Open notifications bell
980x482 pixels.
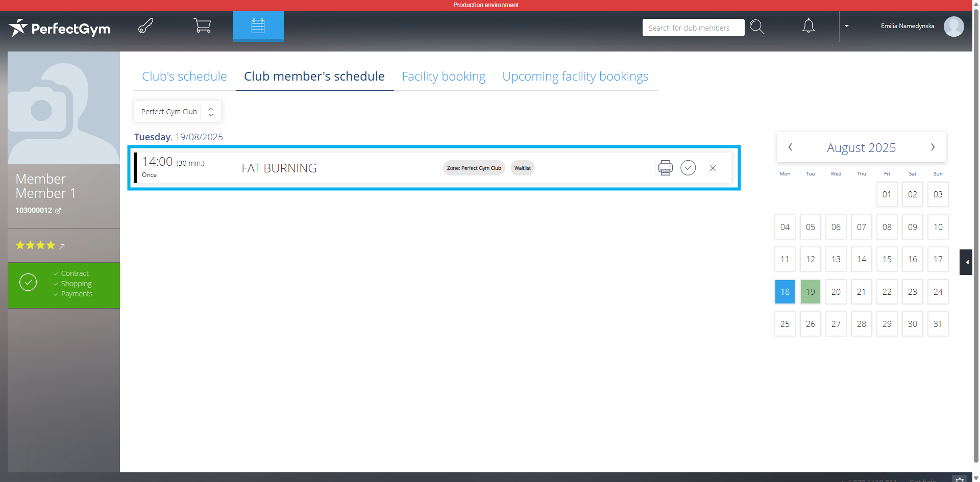pyautogui.click(x=808, y=26)
